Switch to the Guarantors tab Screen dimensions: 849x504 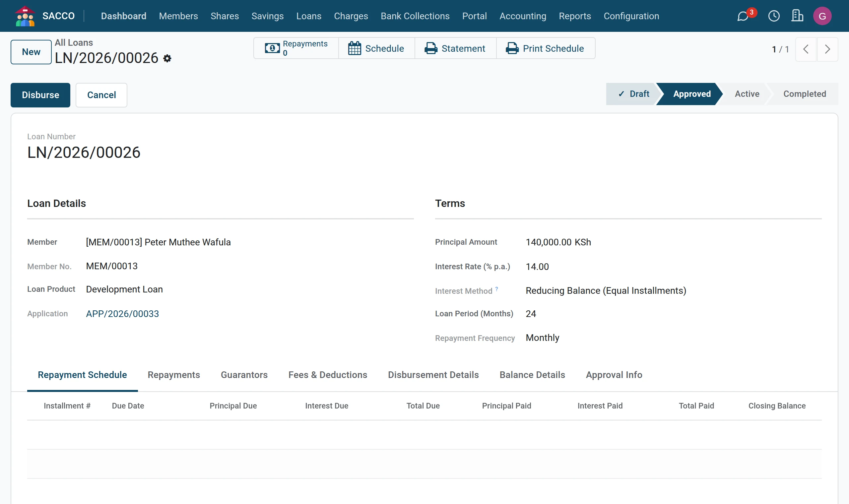pos(244,375)
